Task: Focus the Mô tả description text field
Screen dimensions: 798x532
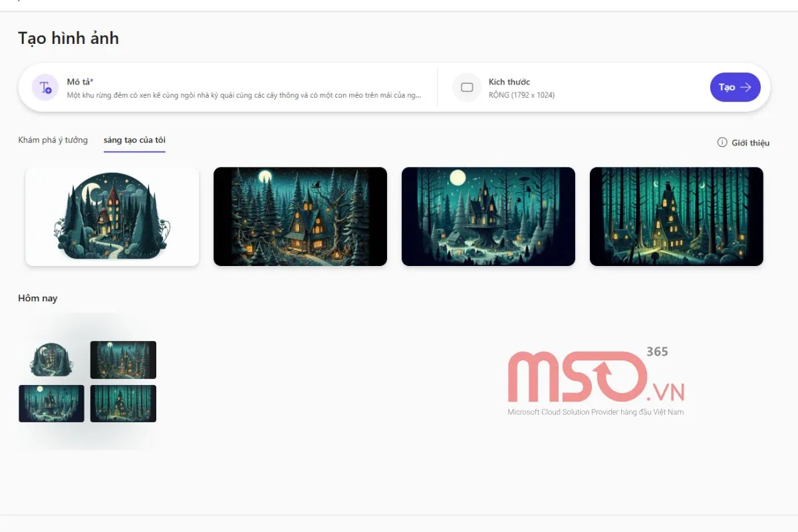Action: (244, 95)
